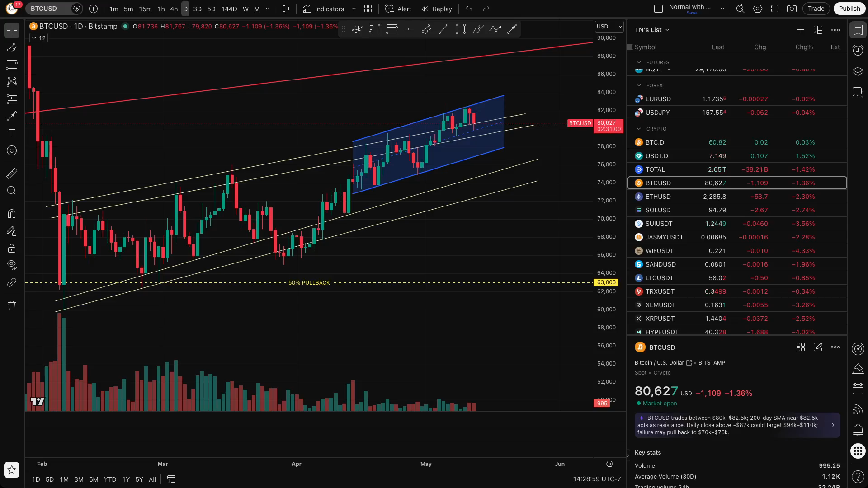Image resolution: width=868 pixels, height=488 pixels.
Task: Open the Trade panel button
Action: tap(816, 9)
